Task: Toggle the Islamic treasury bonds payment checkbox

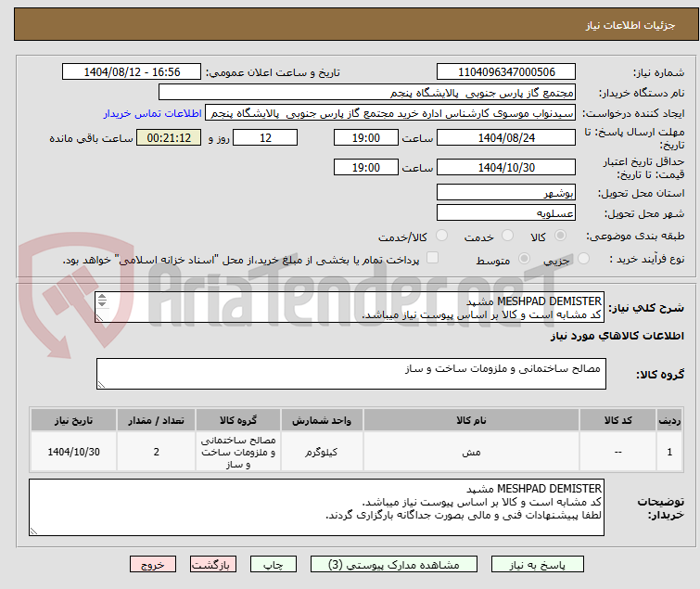Action: coord(432,258)
